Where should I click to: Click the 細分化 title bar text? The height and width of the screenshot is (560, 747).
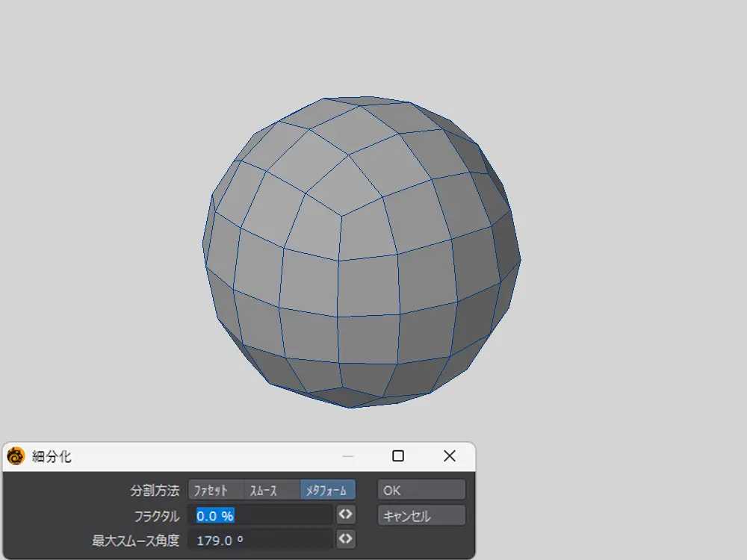point(52,456)
